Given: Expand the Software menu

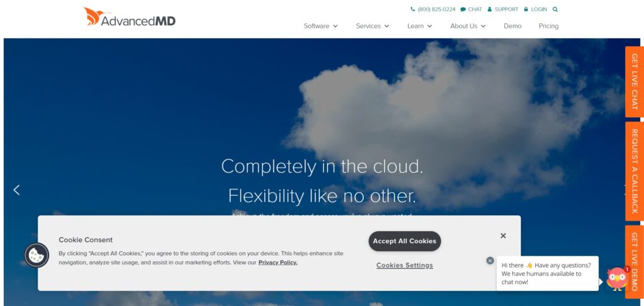Looking at the screenshot, I should point(321,26).
